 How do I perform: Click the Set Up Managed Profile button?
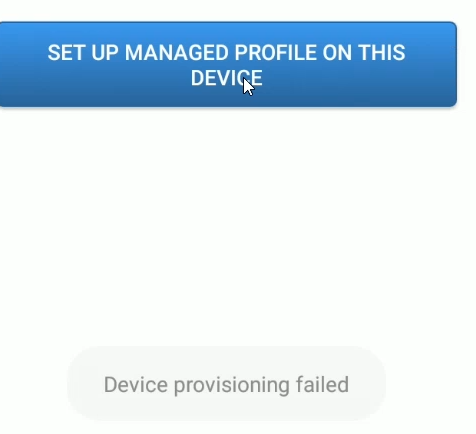pos(228,64)
